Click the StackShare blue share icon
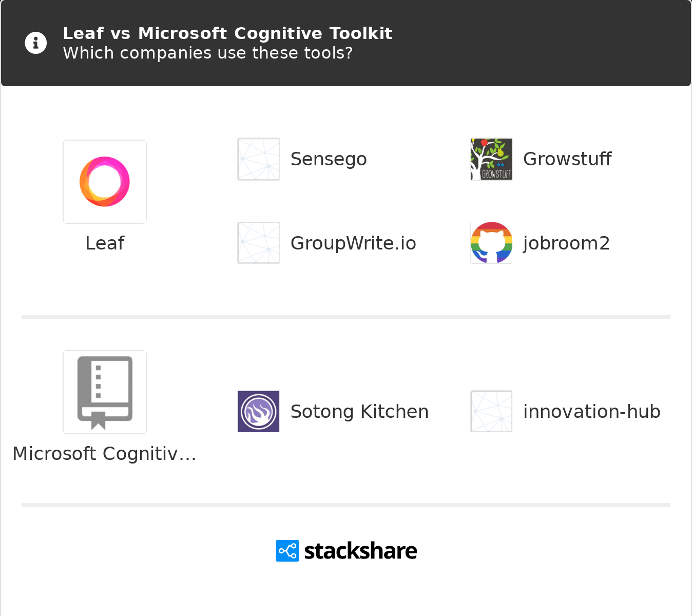This screenshot has height=616, width=692. tap(287, 551)
